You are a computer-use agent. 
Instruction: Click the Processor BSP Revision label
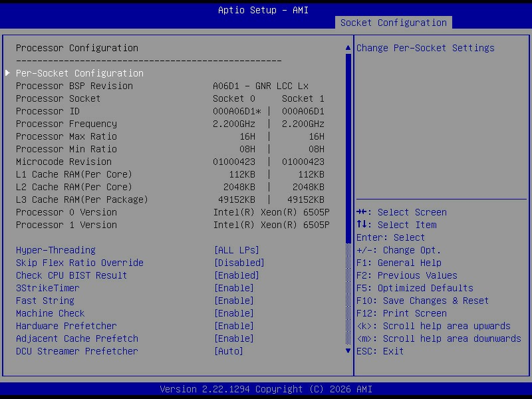74,86
